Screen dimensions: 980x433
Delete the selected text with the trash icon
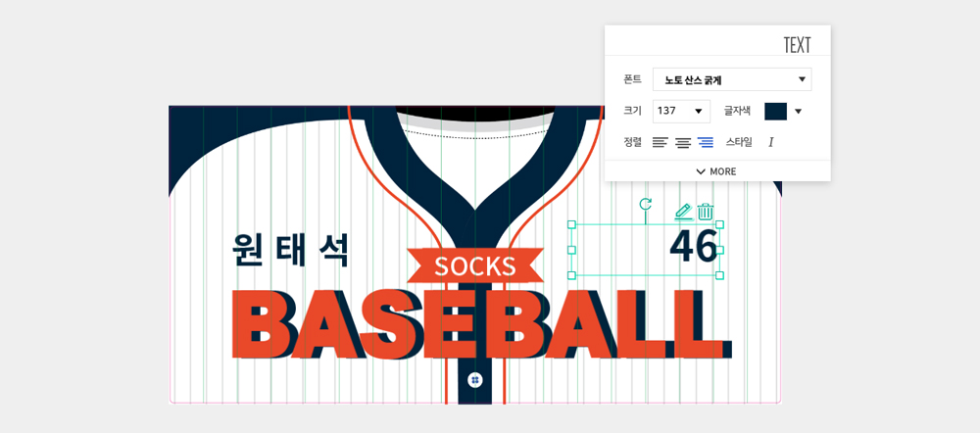[706, 211]
